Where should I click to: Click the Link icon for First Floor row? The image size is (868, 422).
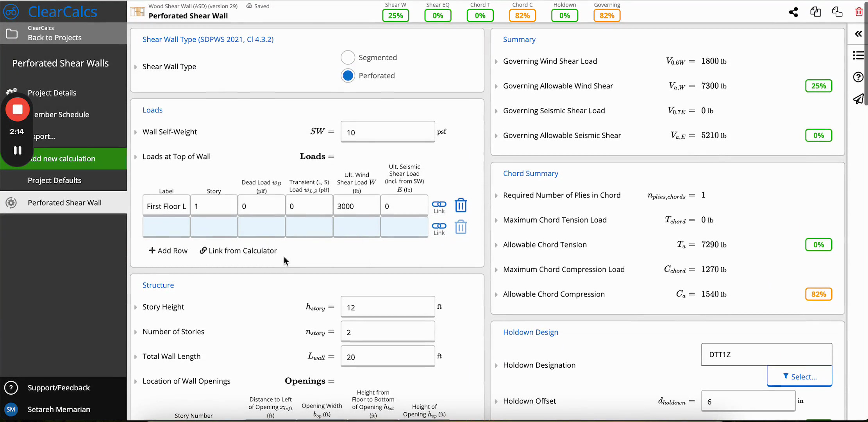[x=439, y=207]
